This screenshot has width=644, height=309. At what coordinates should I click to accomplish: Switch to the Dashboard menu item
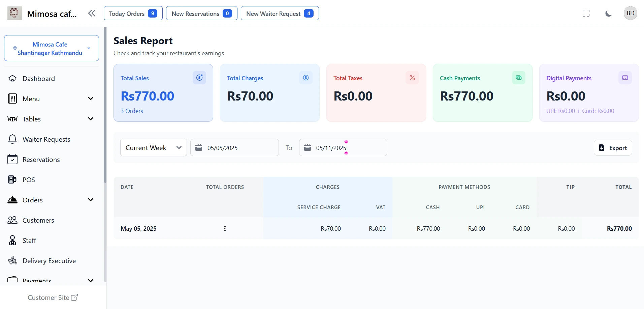pos(39,78)
